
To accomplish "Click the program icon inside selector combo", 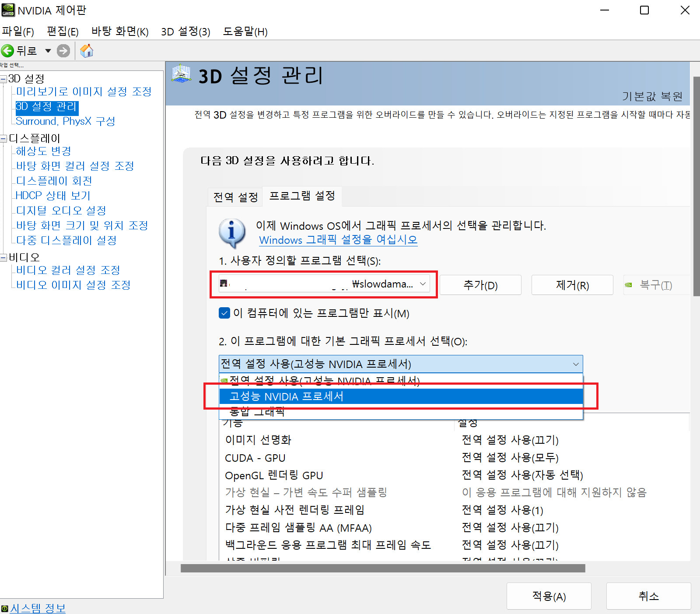I will (224, 284).
